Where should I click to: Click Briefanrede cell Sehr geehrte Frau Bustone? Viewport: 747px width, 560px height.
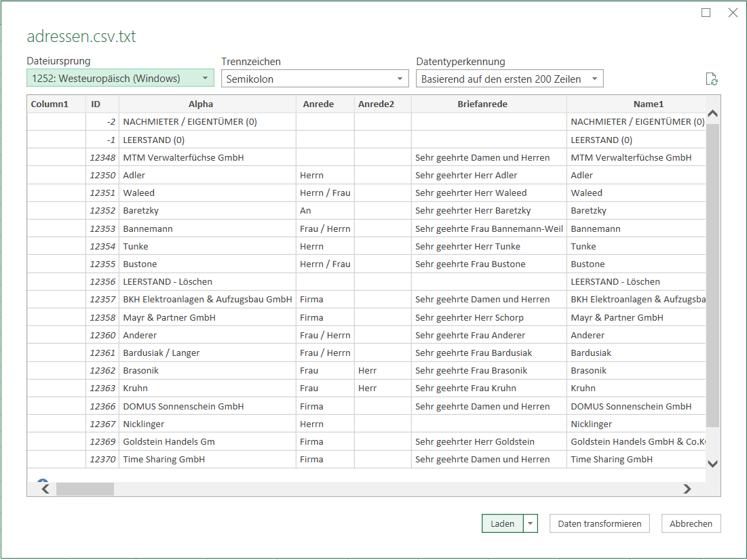point(489,264)
